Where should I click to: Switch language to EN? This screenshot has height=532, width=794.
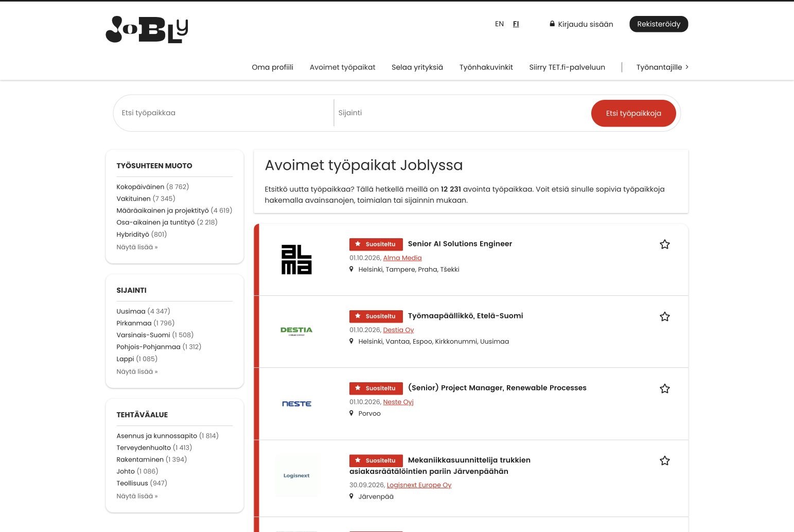499,24
